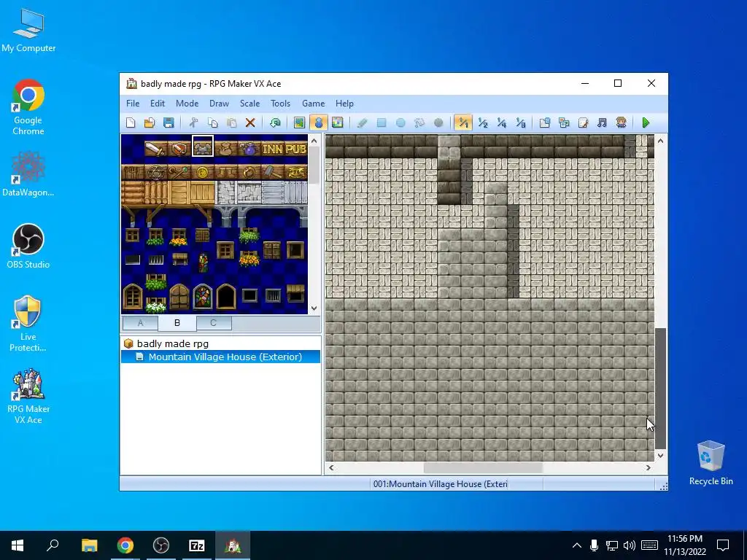Open the Mode menu
The height and width of the screenshot is (560, 747).
187,104
